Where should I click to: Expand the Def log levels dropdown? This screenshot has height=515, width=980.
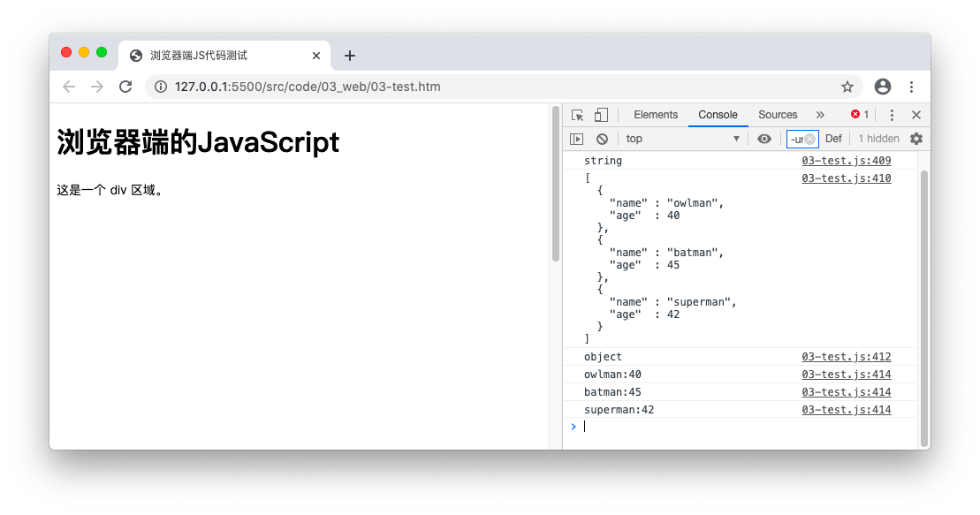[833, 139]
